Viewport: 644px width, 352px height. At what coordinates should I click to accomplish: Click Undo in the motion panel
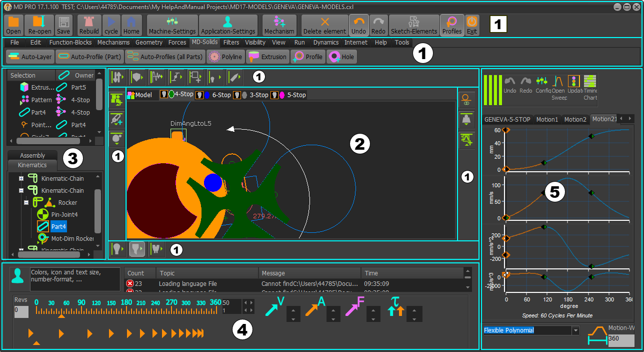pyautogui.click(x=510, y=86)
